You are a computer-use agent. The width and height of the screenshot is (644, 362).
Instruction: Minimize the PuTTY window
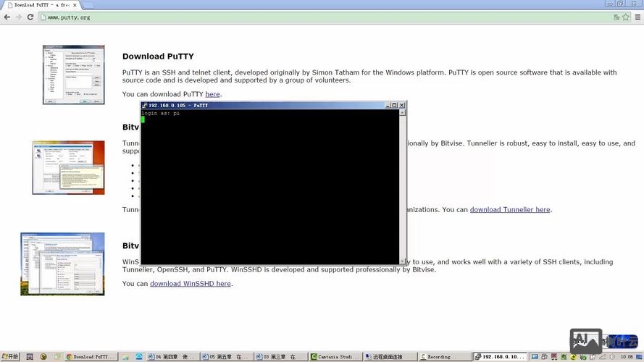tap(388, 106)
